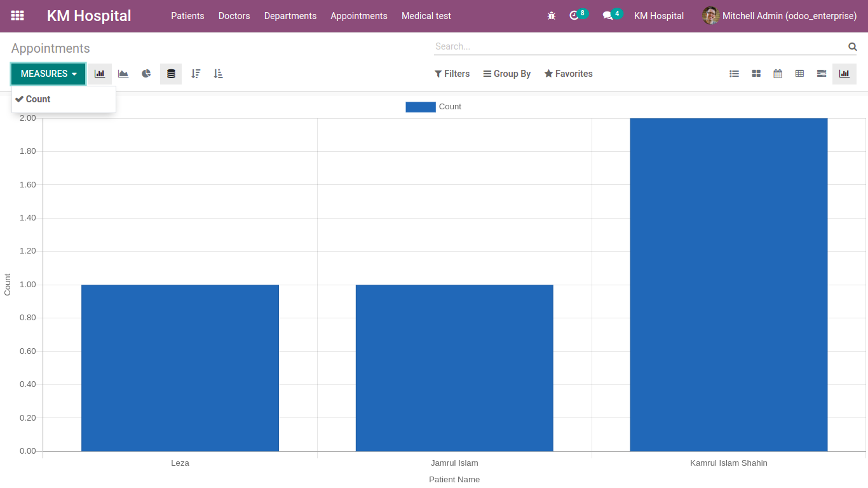
Task: Switch to list view
Action: pos(735,74)
